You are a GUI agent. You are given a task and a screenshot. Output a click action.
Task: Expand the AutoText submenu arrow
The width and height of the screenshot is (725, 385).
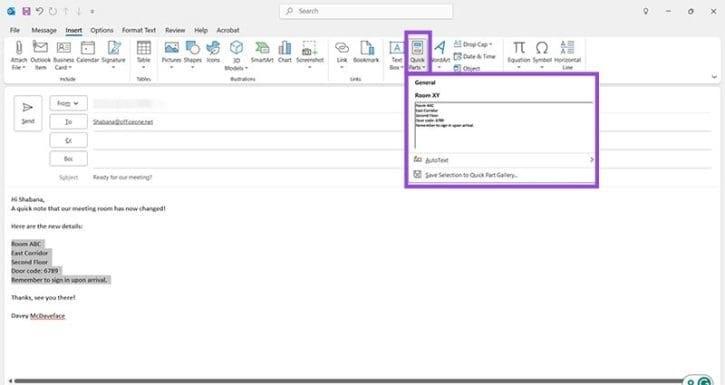(x=591, y=160)
